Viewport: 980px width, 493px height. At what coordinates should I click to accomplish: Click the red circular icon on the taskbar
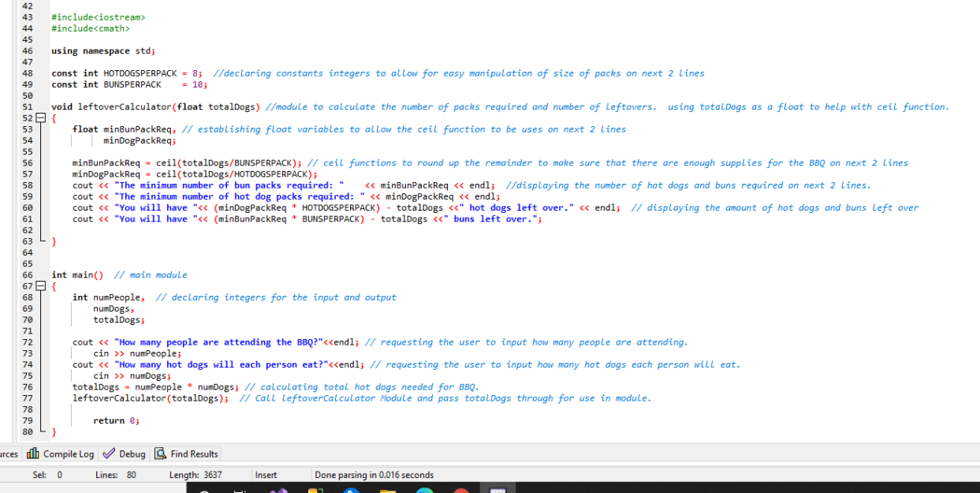(460, 489)
